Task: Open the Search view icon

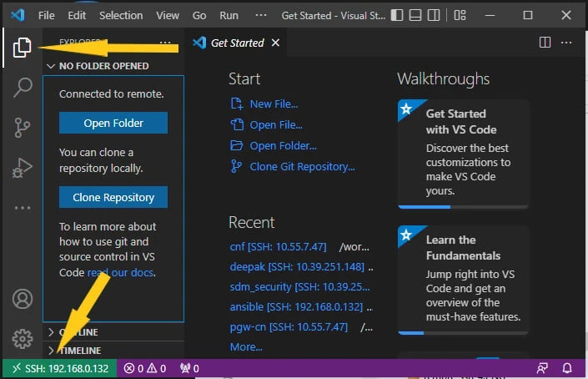Action: pyautogui.click(x=23, y=88)
